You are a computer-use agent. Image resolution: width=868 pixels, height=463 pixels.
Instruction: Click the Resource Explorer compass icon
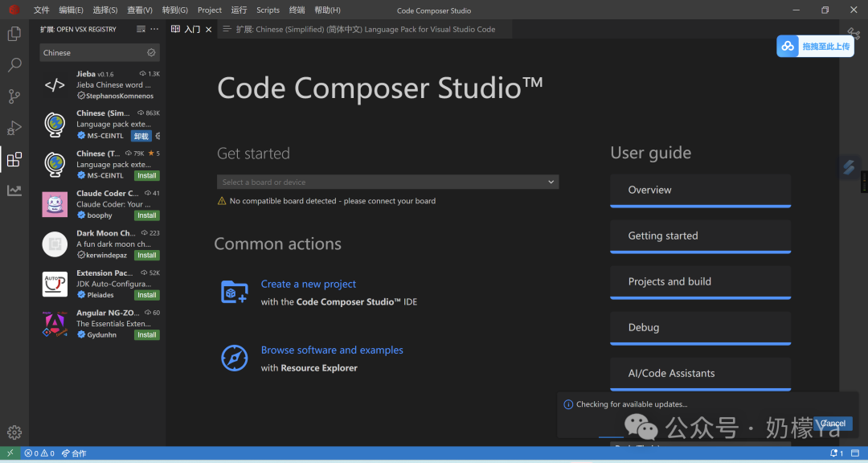235,359
